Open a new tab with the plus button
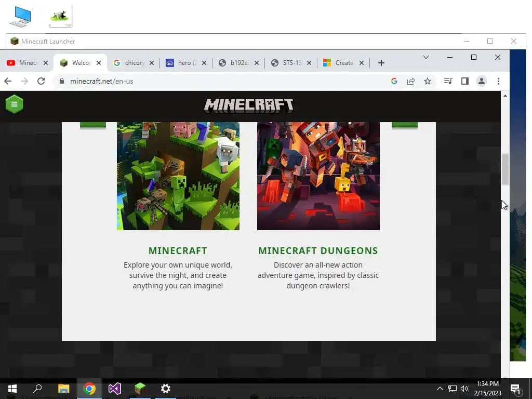 [x=381, y=63]
